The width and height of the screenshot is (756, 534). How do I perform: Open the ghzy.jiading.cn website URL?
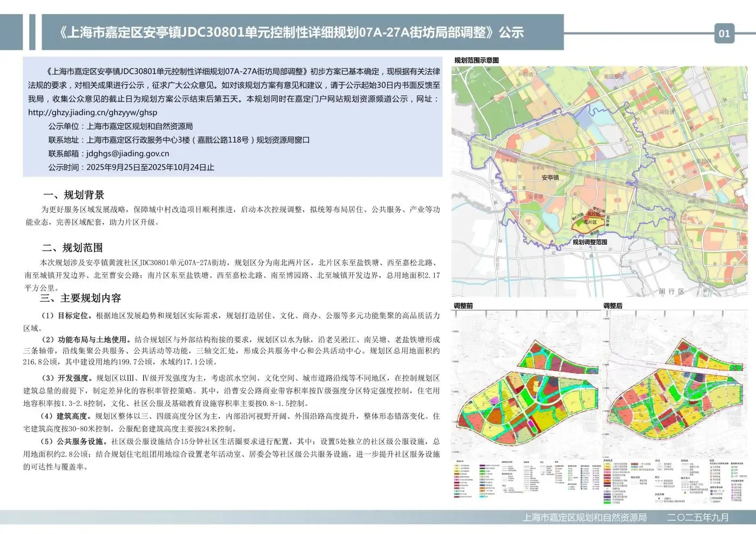point(92,113)
